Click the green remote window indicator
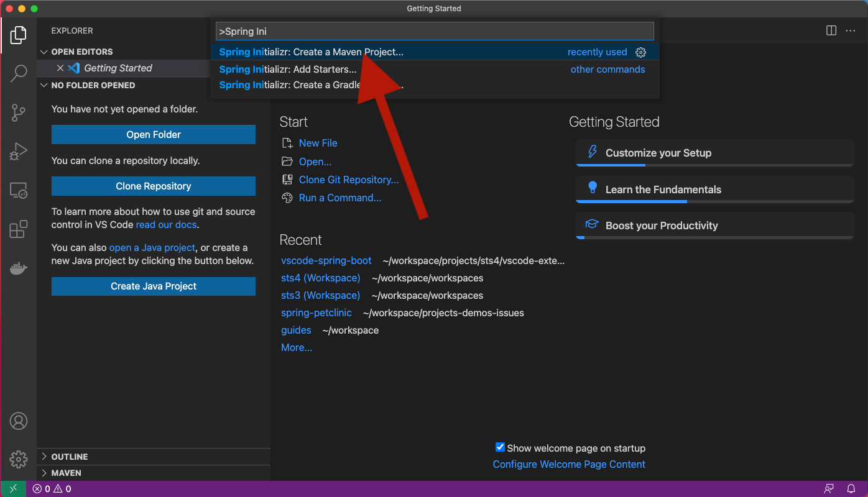 pos(13,489)
